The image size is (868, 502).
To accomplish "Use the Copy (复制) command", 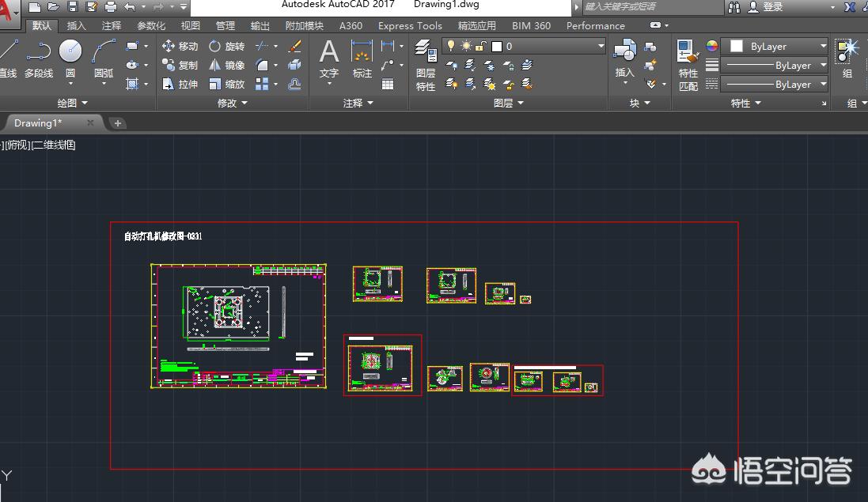I will (180, 66).
